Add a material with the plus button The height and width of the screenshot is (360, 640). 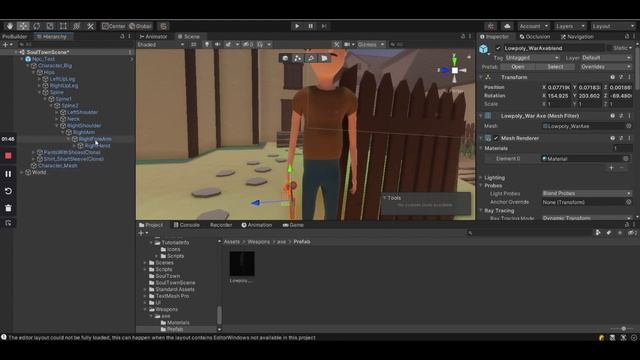(611, 168)
